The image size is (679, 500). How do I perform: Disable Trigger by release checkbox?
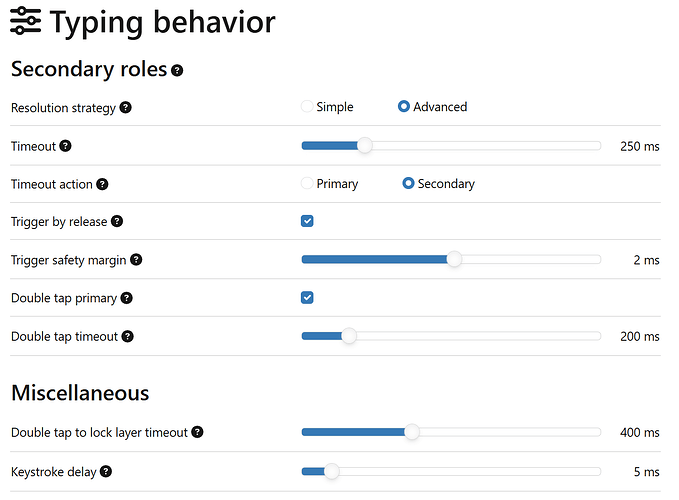(x=307, y=221)
